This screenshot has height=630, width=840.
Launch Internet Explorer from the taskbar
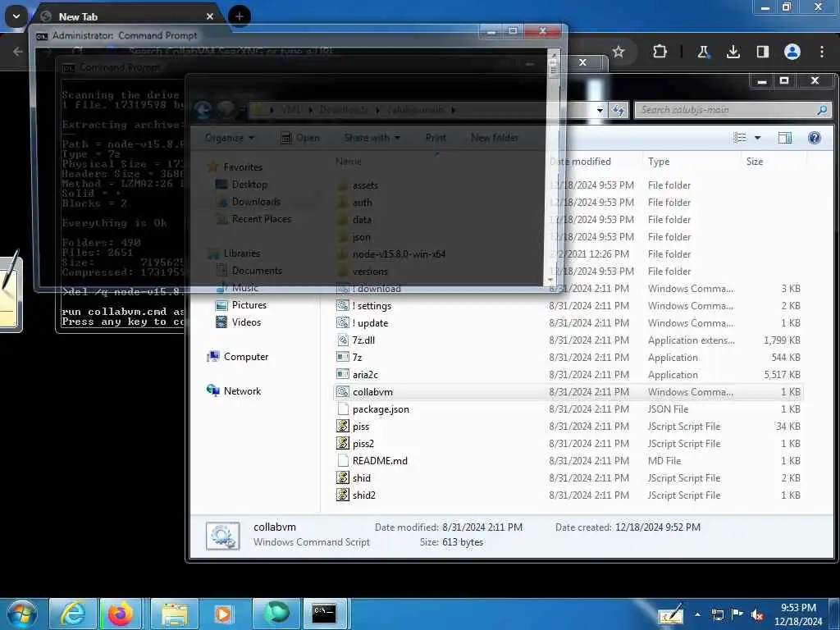point(72,614)
